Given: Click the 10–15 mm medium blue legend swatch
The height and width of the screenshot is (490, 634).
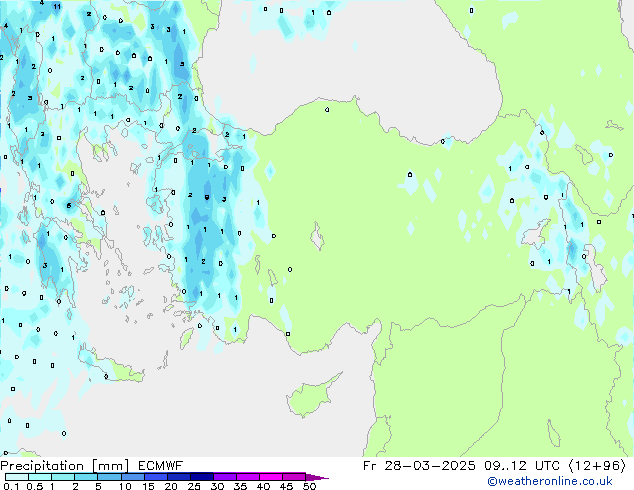Looking at the screenshot, I should click(x=132, y=477).
